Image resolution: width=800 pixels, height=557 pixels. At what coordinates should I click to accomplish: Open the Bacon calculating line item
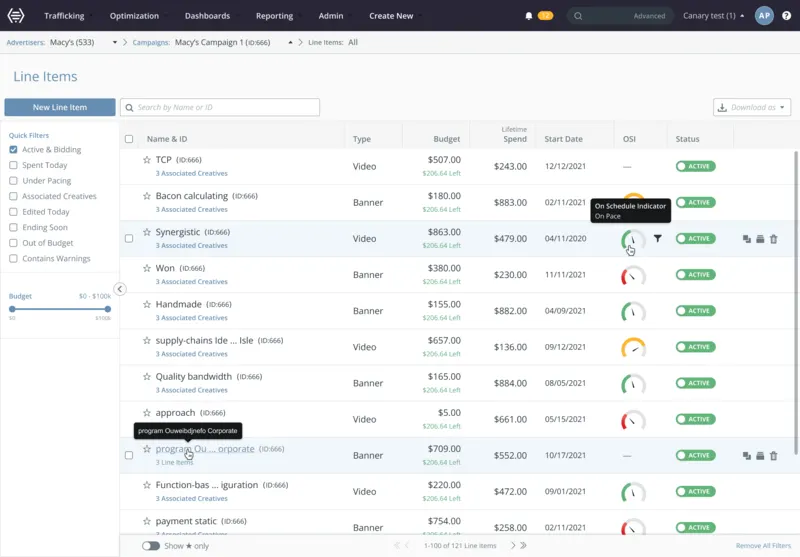192,196
